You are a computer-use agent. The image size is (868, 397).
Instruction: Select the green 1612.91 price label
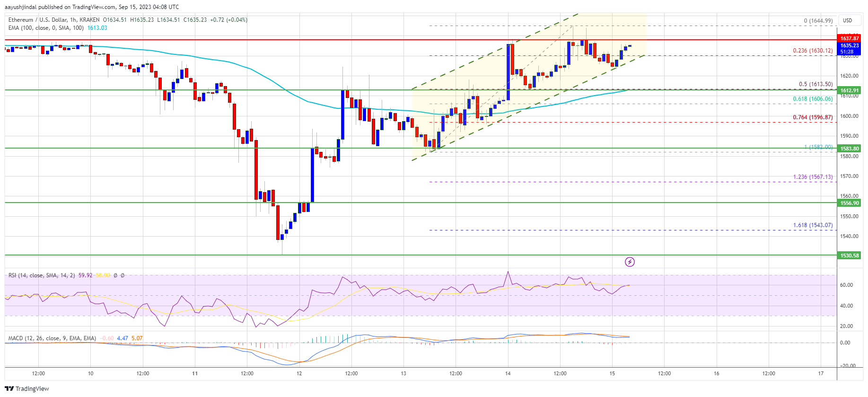click(850, 90)
